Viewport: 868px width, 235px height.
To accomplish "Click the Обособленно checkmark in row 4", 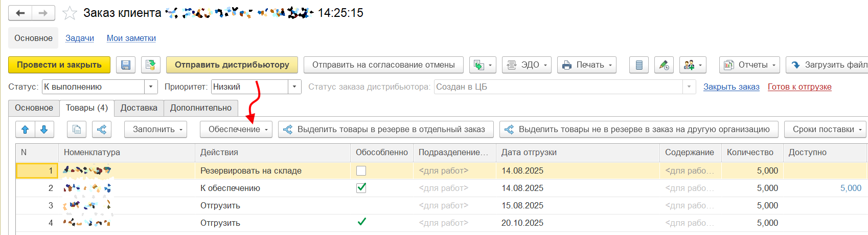I will pyautogui.click(x=361, y=222).
